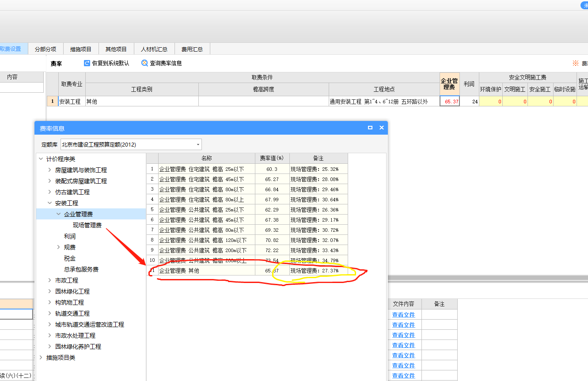This screenshot has height=381, width=588.
Task: Expand the 市政水处理工程 node
Action: tap(49, 336)
